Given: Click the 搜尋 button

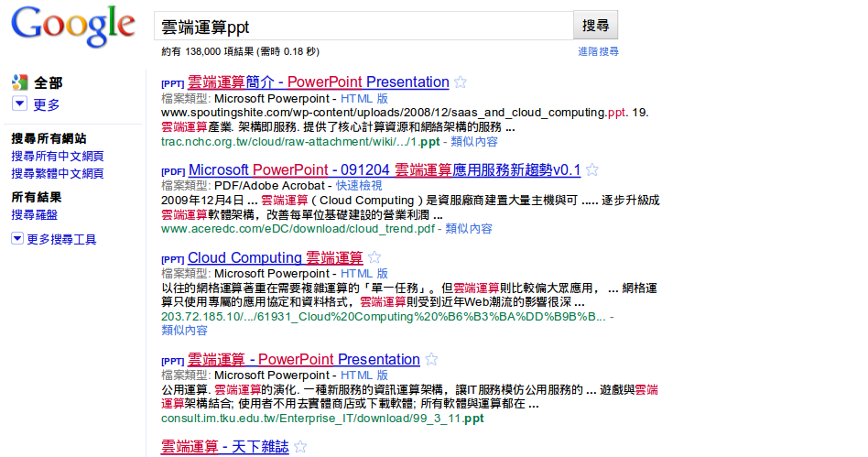Looking at the screenshot, I should [596, 26].
